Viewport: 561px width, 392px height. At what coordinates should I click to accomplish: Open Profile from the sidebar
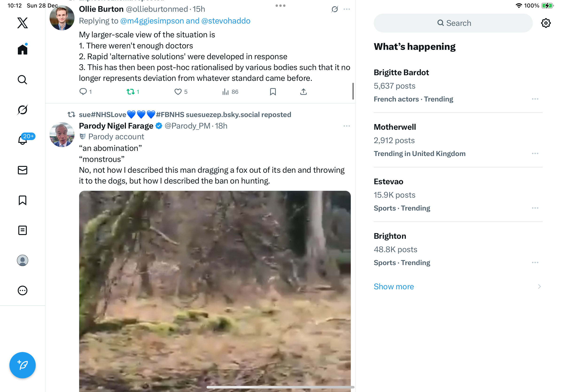(23, 261)
